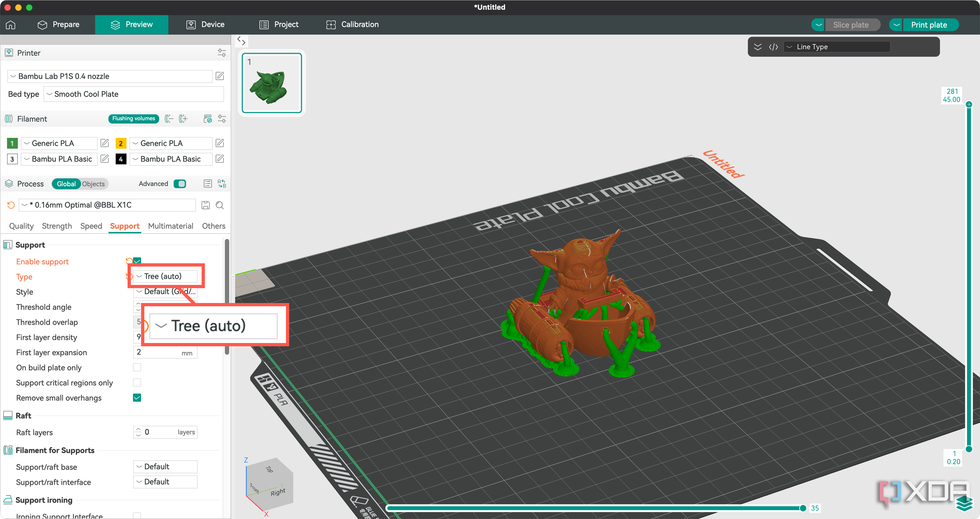The width and height of the screenshot is (980, 519).
Task: Open the Project tab
Action: [279, 25]
